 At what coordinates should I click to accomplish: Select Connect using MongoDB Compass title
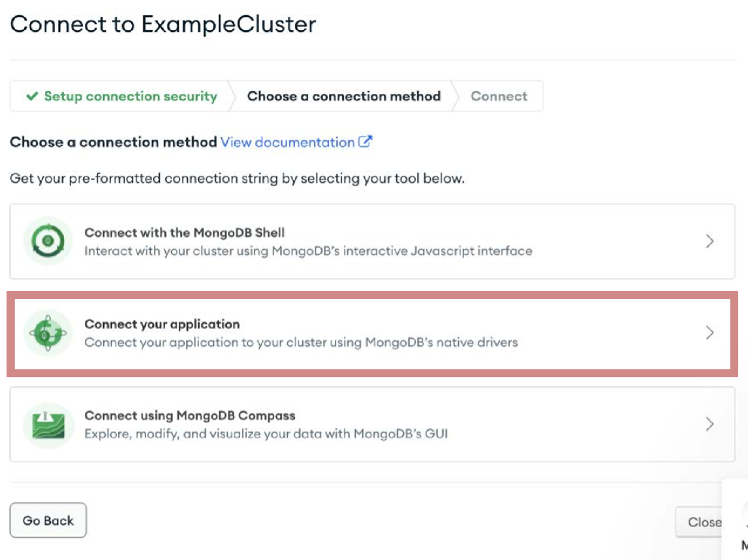[190, 416]
